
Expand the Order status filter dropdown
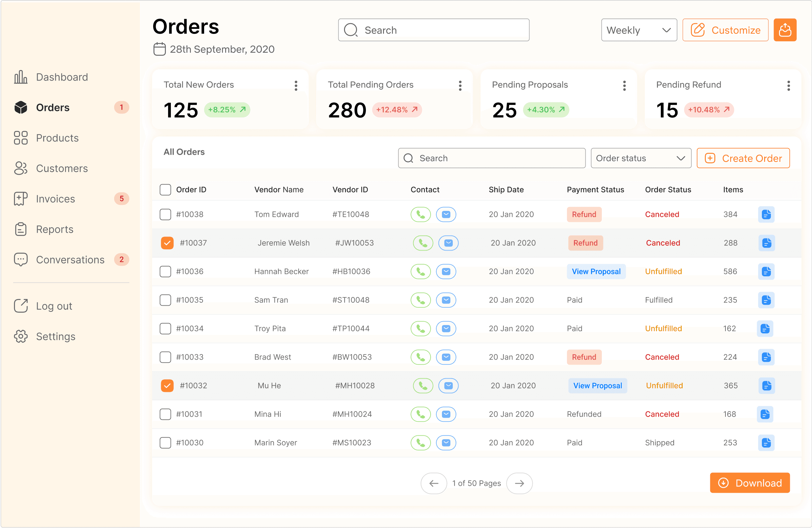point(640,158)
